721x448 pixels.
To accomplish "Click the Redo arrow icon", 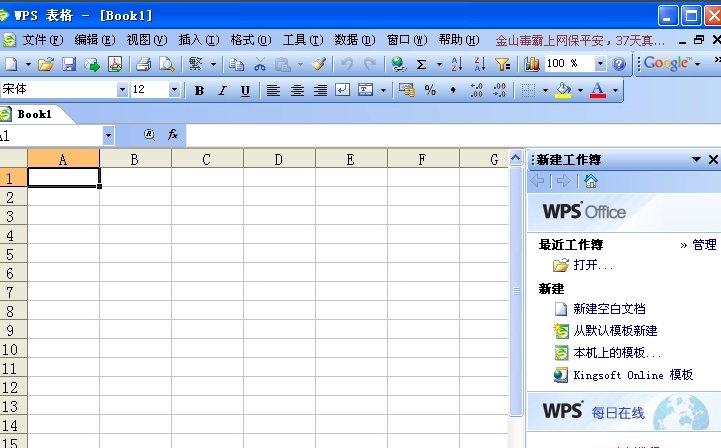I will click(370, 64).
